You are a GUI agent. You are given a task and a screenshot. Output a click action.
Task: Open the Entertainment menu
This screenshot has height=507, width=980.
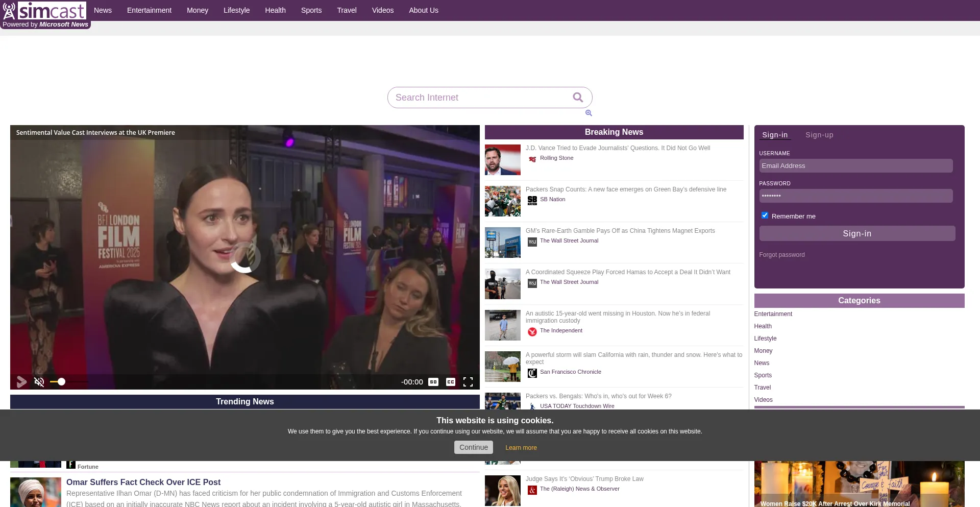pos(149,10)
